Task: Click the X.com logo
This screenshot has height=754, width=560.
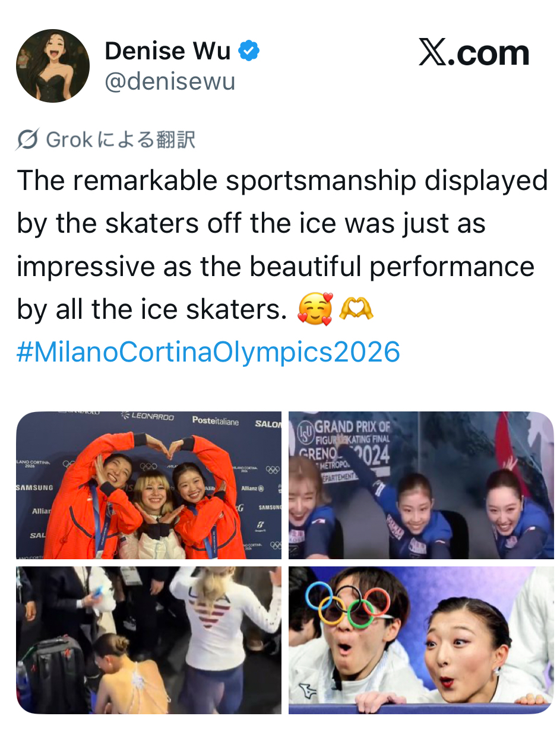Action: click(473, 53)
